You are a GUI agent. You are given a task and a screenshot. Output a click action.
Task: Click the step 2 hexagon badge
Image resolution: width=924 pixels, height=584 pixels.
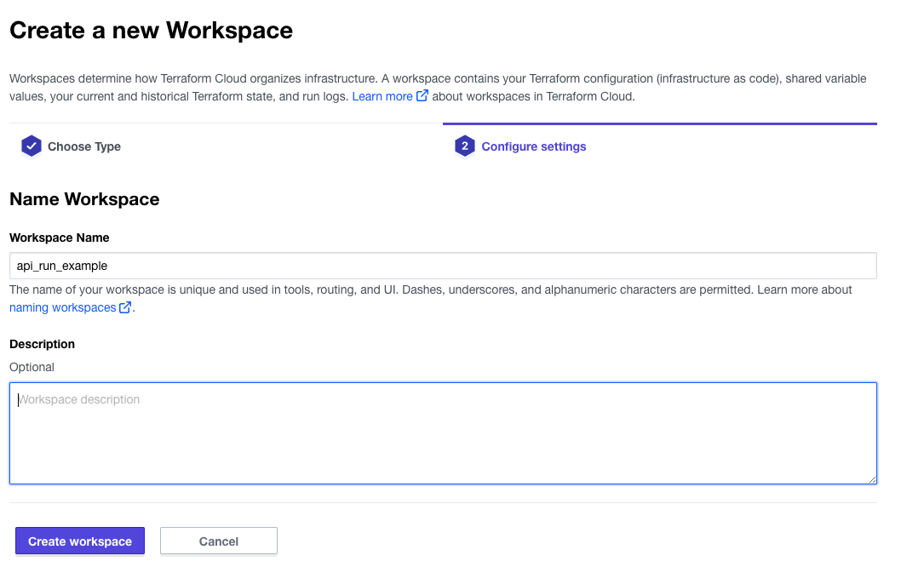tap(464, 146)
